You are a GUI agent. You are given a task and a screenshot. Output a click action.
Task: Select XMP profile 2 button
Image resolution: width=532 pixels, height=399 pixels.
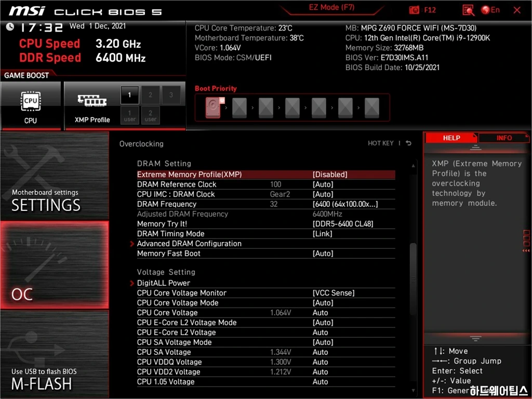coord(150,95)
